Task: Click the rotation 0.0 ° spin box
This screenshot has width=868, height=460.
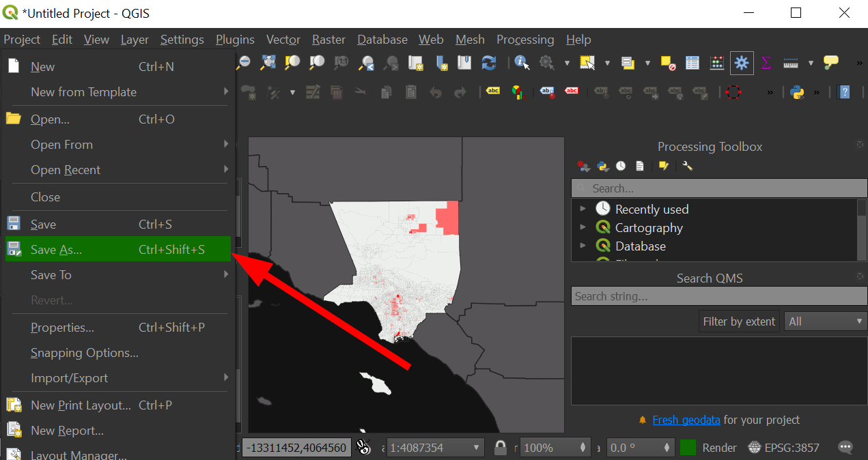Action: pos(641,448)
